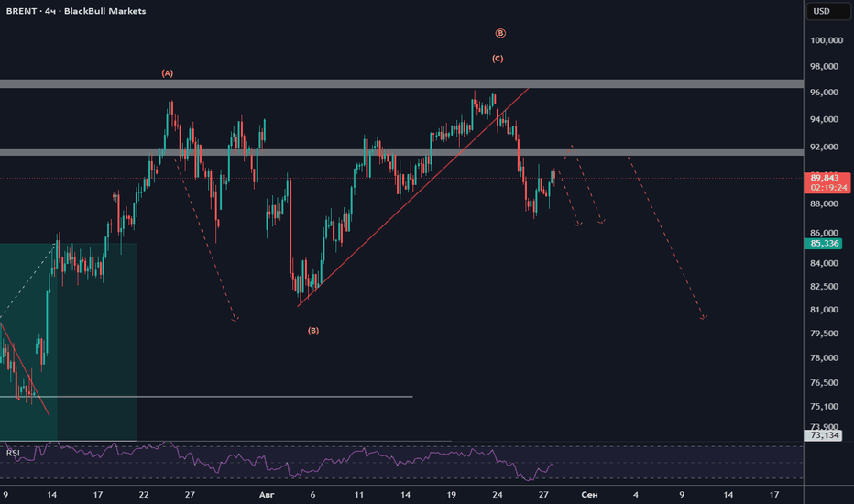Select the green shaded rectangle on left
The width and height of the screenshot is (854, 504).
68,342
